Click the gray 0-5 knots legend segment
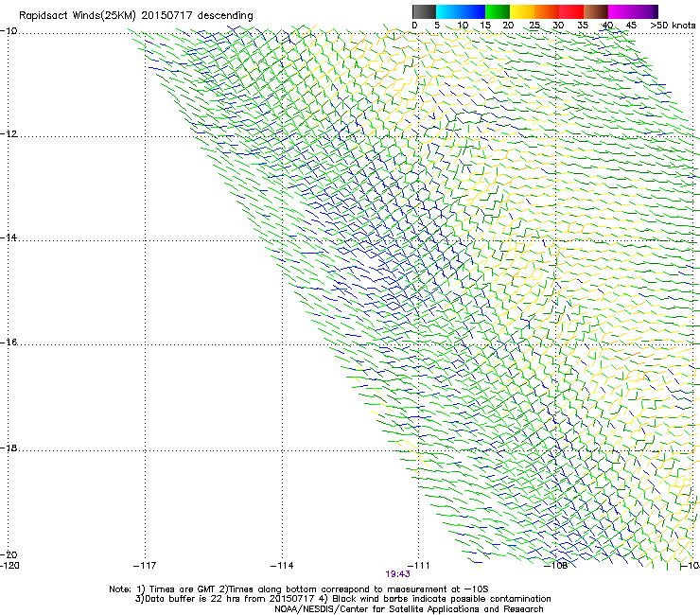Screen dimensions: 700x615 pos(424,11)
